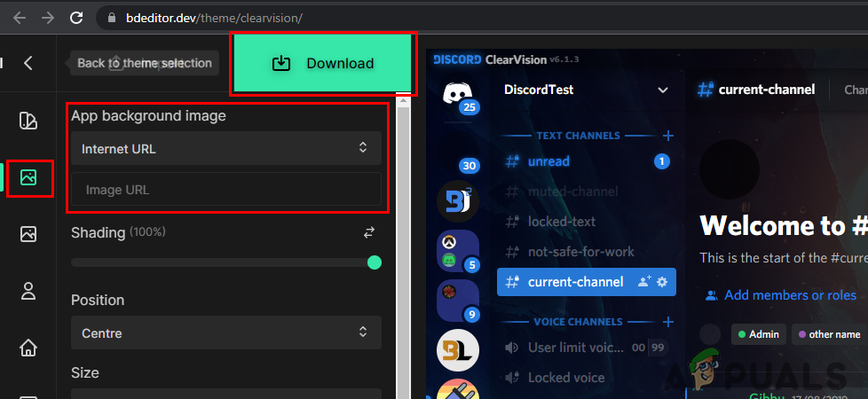868x399 pixels.
Task: Open the home sidebar section
Action: [28, 348]
